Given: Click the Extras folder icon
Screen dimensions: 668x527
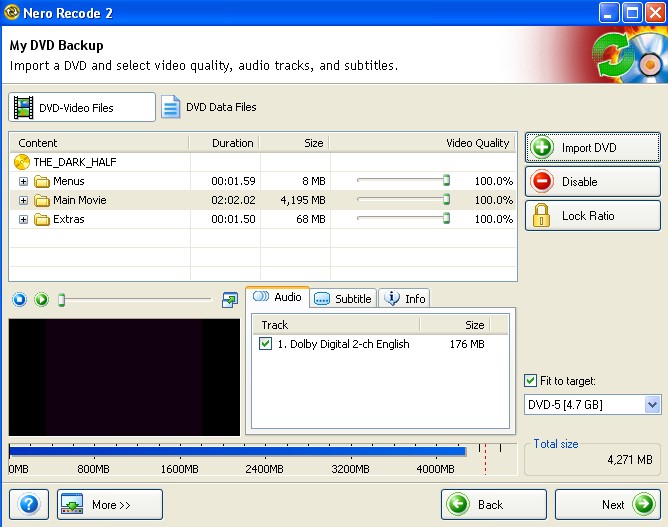Looking at the screenshot, I should tap(42, 219).
